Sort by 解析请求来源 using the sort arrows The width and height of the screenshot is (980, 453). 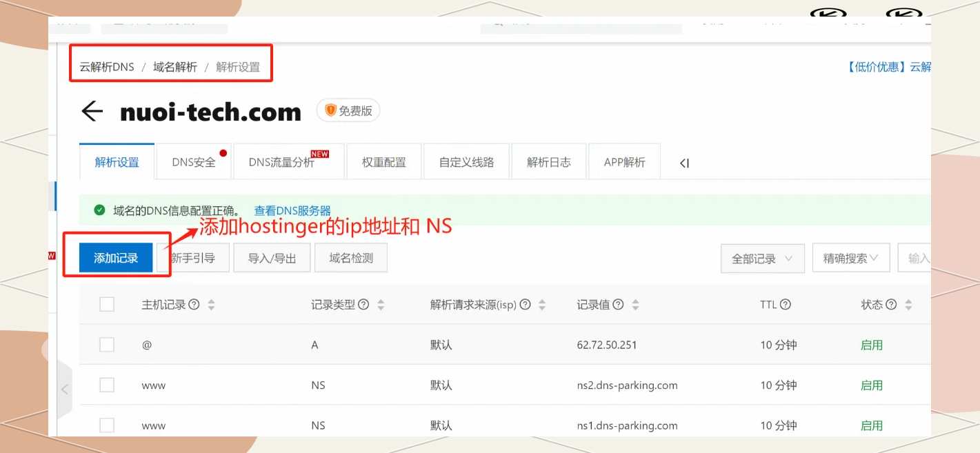tap(542, 305)
